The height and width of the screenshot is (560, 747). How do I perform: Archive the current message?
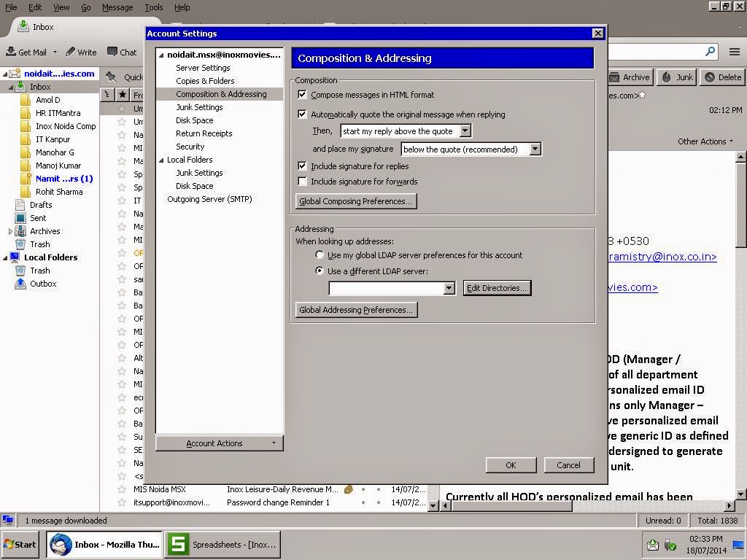631,77
